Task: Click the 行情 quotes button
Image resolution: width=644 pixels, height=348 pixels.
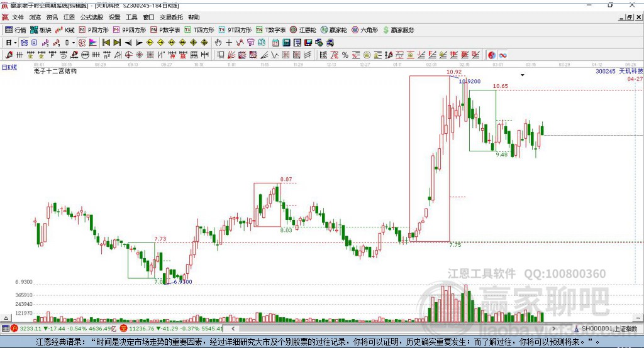Action: tap(16, 30)
